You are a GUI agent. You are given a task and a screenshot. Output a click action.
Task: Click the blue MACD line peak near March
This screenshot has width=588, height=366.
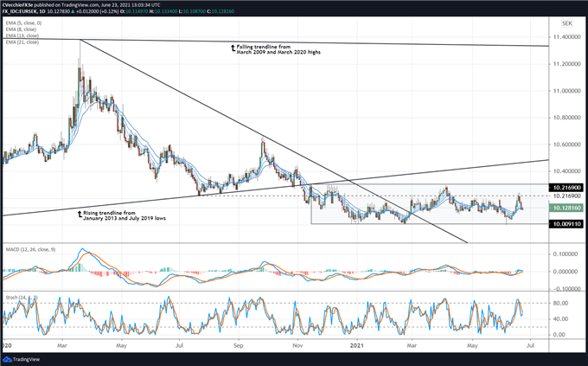82,249
